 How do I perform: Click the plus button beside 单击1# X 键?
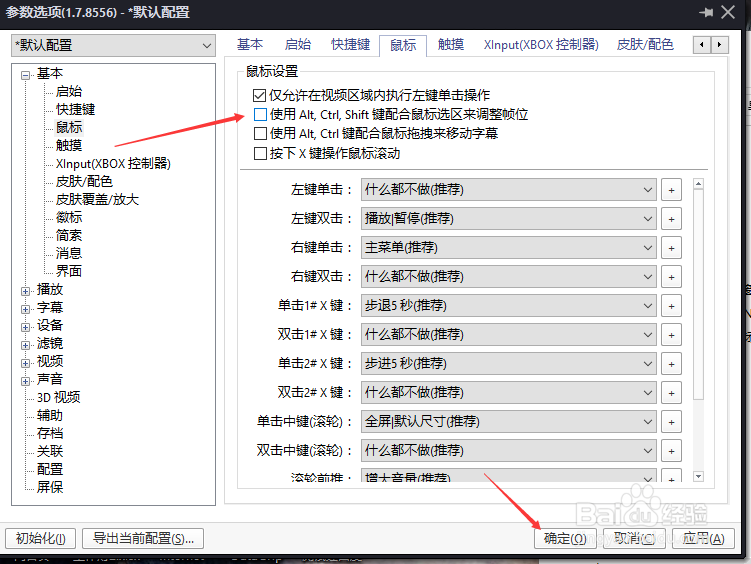[x=671, y=306]
